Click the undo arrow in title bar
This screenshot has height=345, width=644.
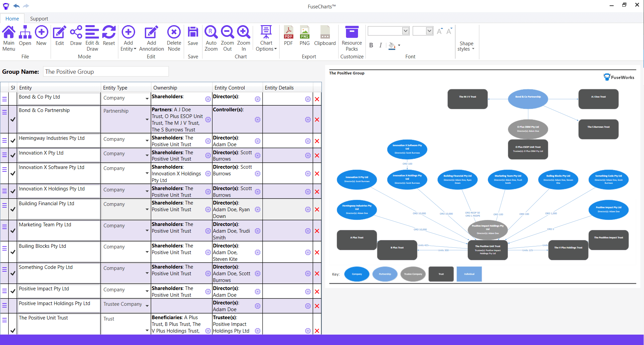click(16, 6)
